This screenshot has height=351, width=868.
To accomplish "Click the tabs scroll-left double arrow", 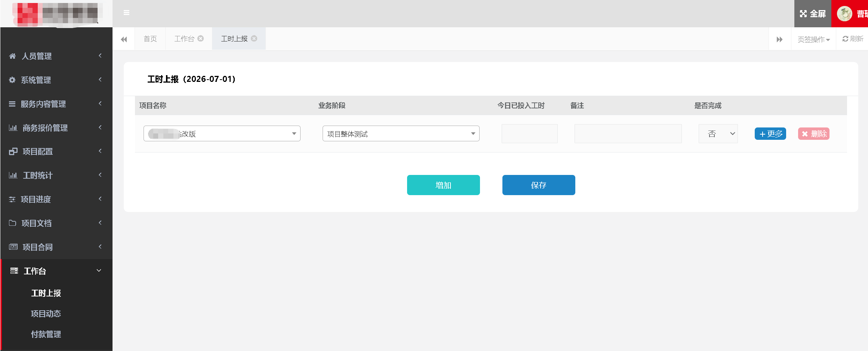I will pyautogui.click(x=124, y=39).
